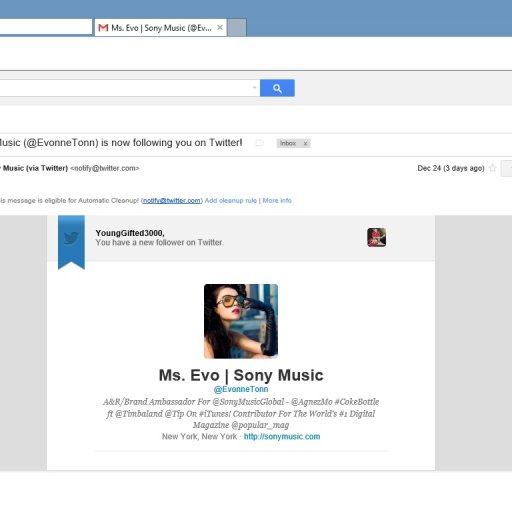Click the sender address notify@twitter.com
Screen dimensions: 512x512
pos(105,168)
